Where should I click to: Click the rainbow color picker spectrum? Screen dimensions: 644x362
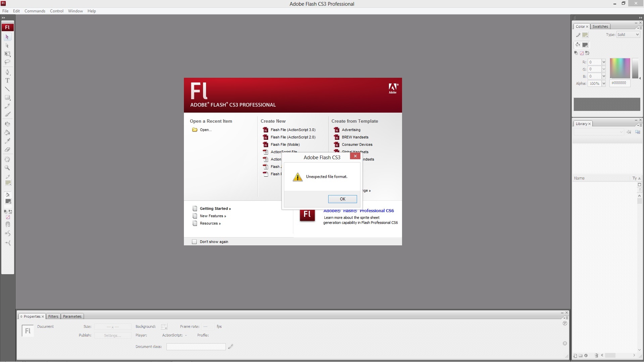(620, 68)
